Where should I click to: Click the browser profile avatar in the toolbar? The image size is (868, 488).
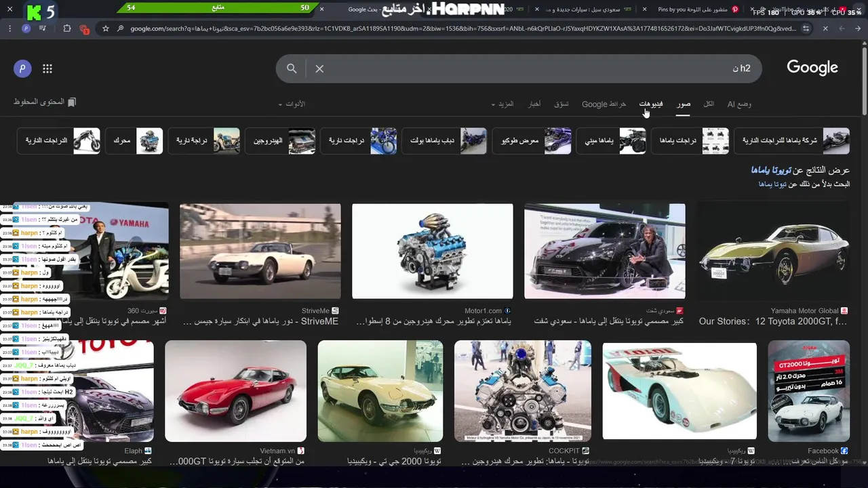coord(26,28)
